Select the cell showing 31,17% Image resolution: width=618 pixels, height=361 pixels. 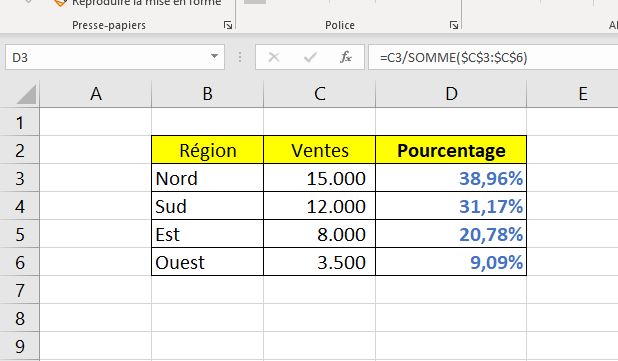coord(451,206)
